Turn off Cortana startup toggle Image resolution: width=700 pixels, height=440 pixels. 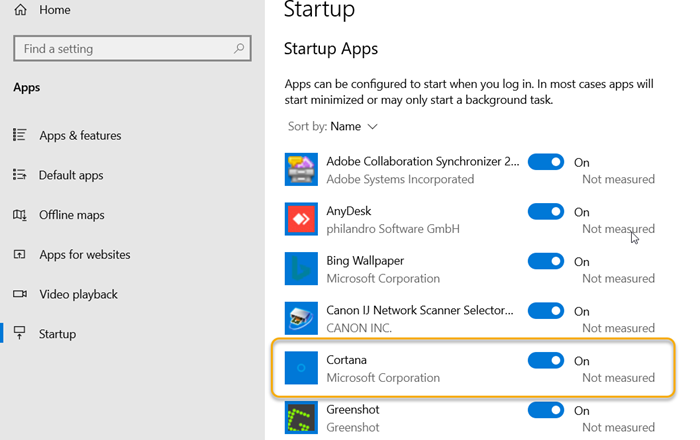pyautogui.click(x=546, y=361)
